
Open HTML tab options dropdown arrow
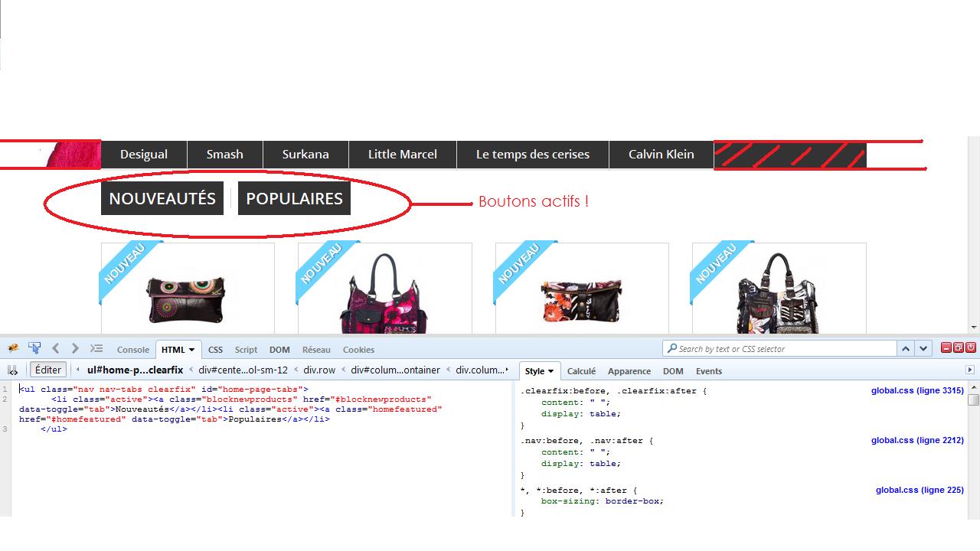[x=191, y=350]
